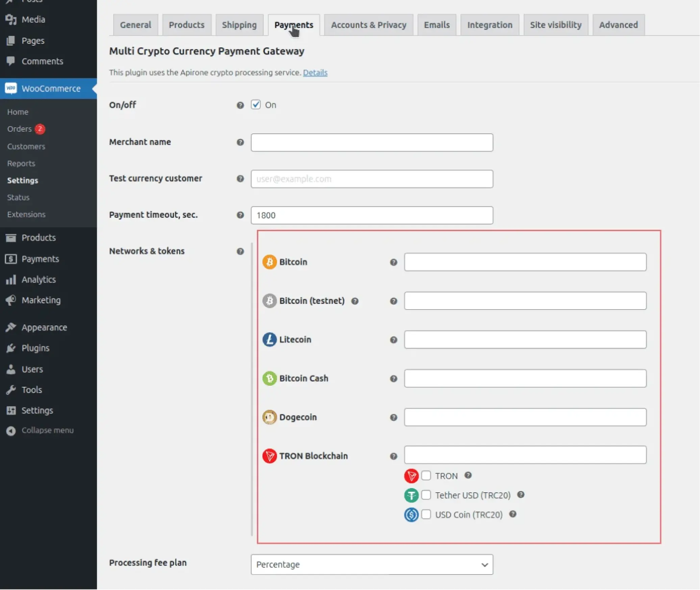Go to WooCommerce Home submenu item

coord(18,112)
